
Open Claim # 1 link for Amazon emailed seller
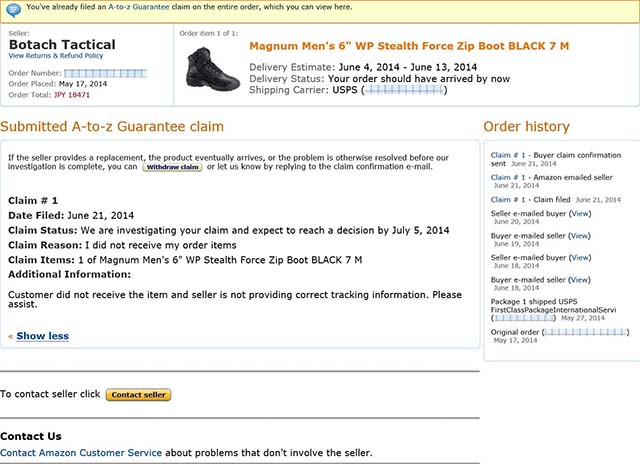click(508, 178)
